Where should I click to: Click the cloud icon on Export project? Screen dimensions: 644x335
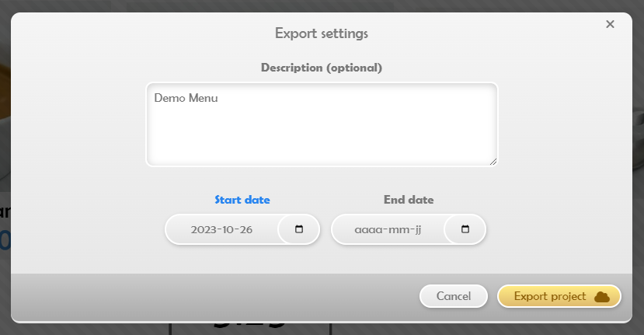point(602,296)
